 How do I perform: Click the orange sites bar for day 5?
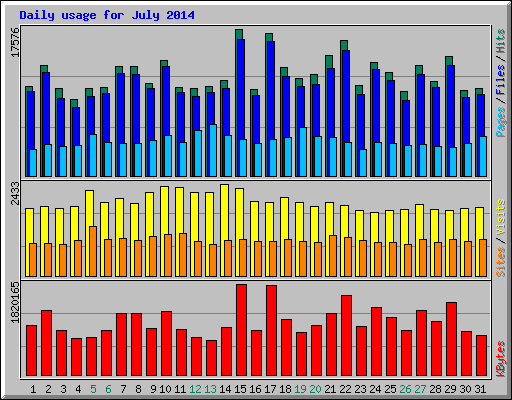coord(93,251)
